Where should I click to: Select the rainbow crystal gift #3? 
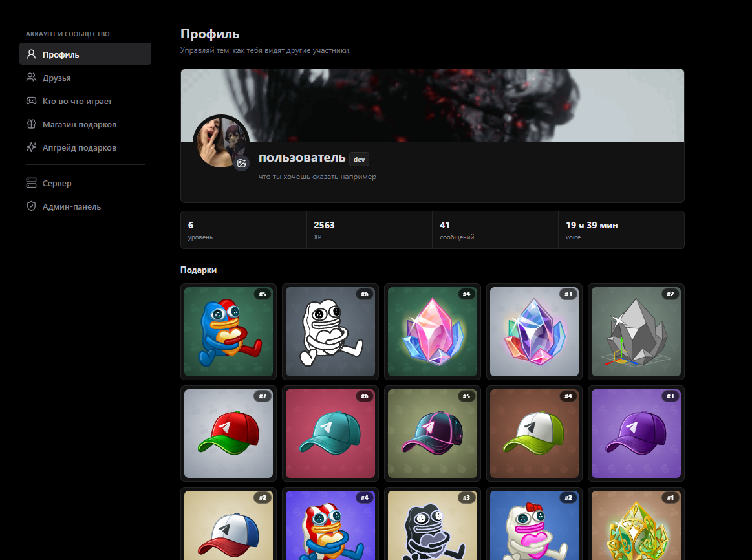534,332
